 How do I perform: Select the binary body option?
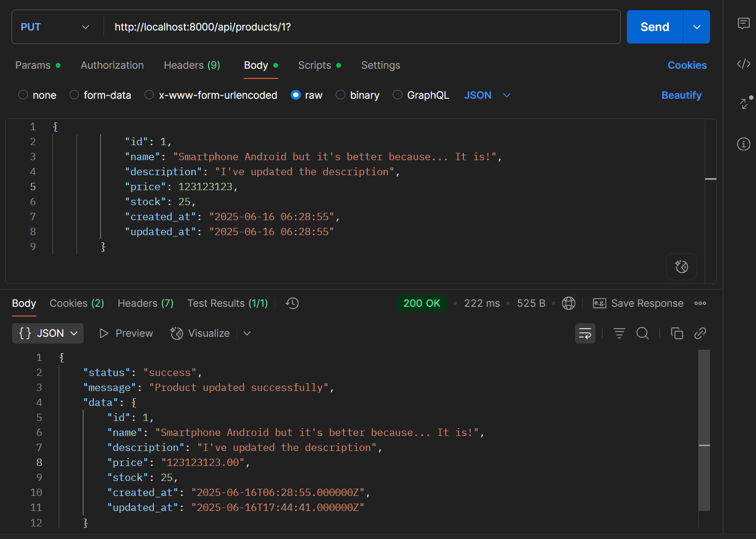pyautogui.click(x=358, y=95)
